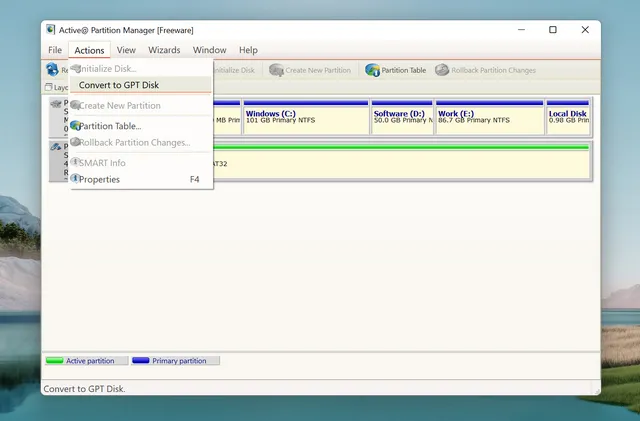640x421 pixels.
Task: Select the Work (E:) partition
Action: point(490,117)
